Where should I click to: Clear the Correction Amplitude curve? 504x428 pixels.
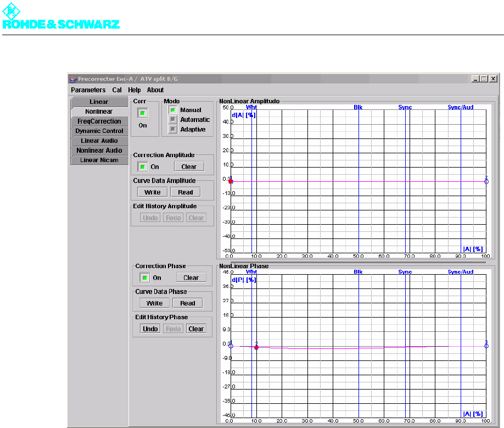(x=189, y=166)
